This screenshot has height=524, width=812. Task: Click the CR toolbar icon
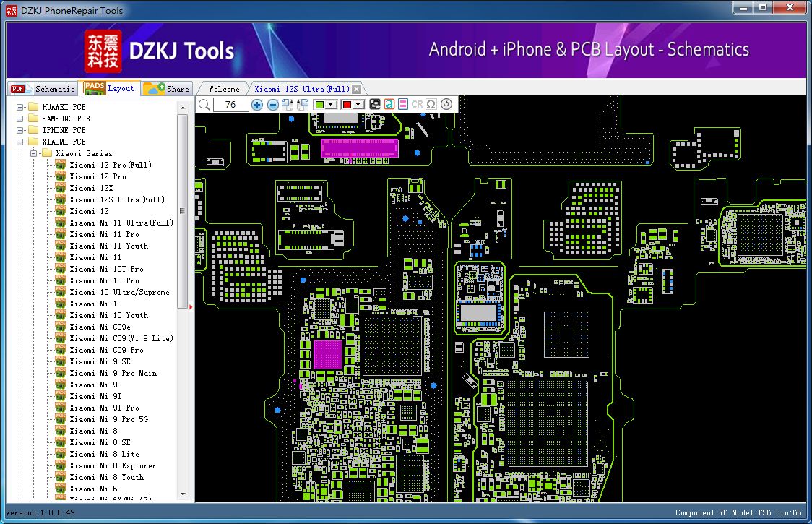(x=417, y=105)
